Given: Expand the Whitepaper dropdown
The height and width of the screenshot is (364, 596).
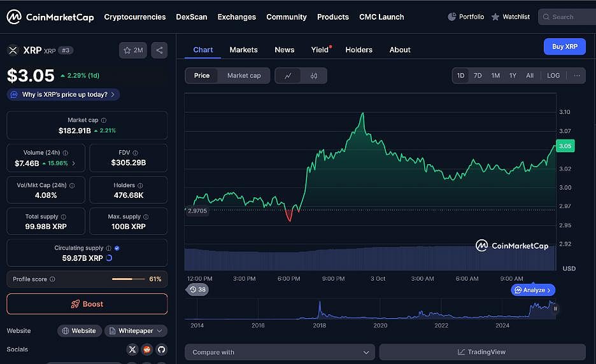Looking at the screenshot, I should click(x=136, y=331).
